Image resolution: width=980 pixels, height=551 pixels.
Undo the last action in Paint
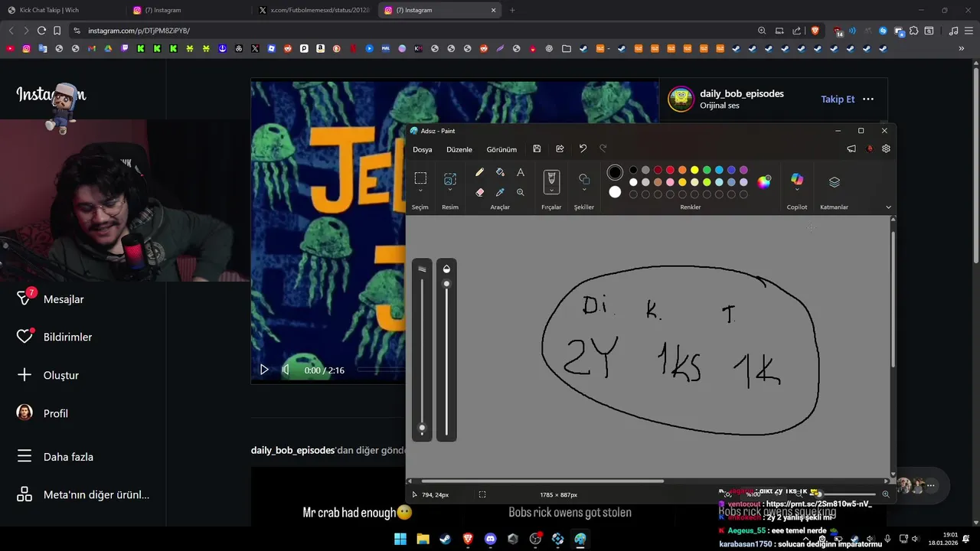(x=583, y=148)
